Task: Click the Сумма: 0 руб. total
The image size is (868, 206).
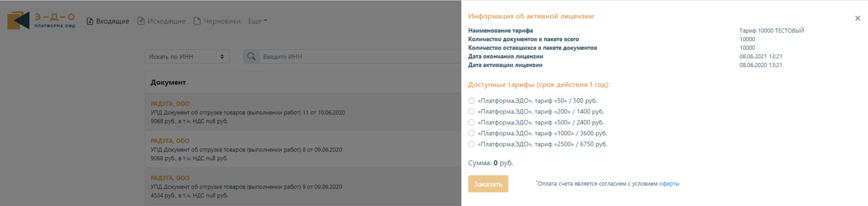Action: pos(491,163)
